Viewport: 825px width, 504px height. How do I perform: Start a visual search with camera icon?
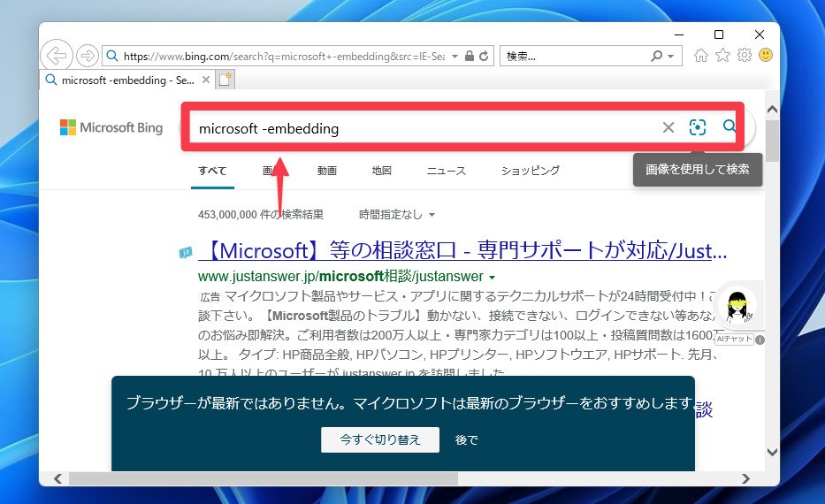click(x=698, y=128)
